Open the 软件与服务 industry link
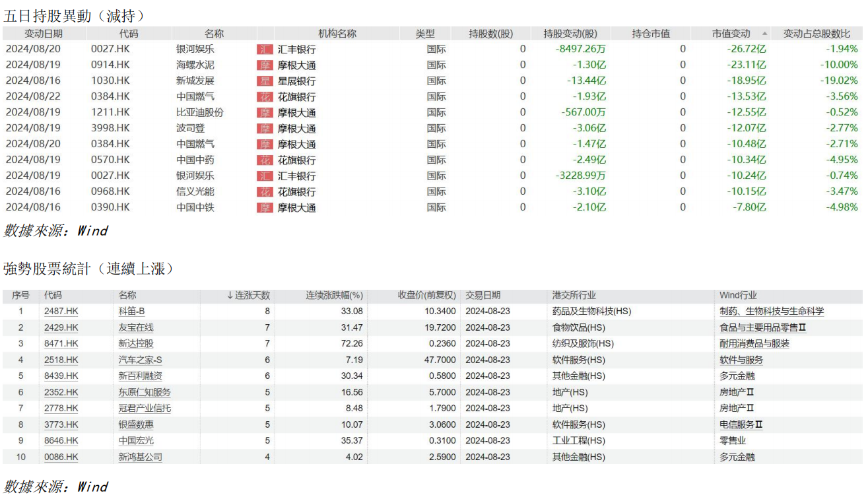The image size is (868, 501). (741, 360)
